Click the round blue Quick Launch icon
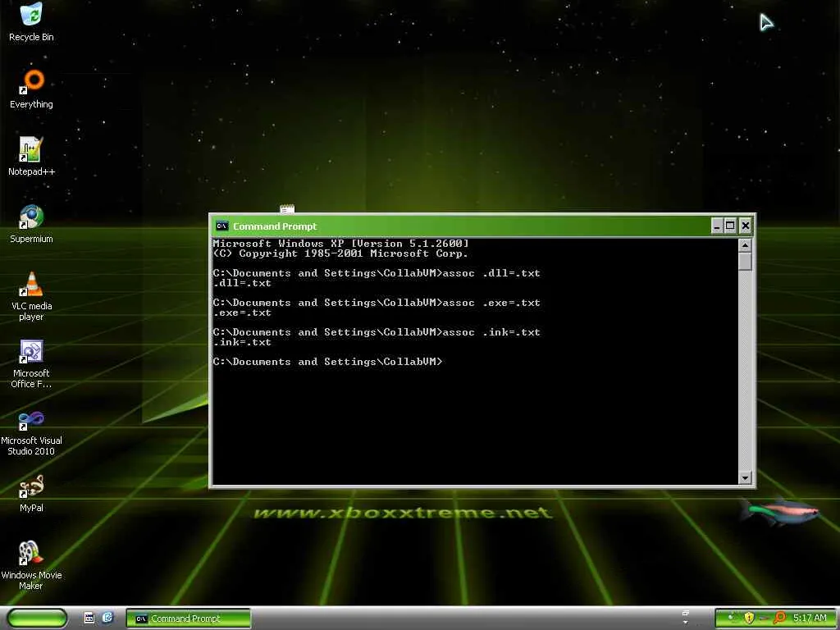840x630 pixels. click(x=107, y=619)
